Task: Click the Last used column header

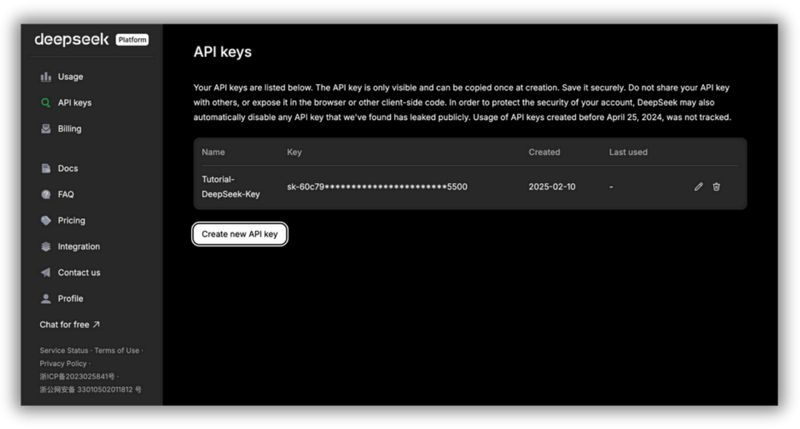Action: pyautogui.click(x=628, y=152)
